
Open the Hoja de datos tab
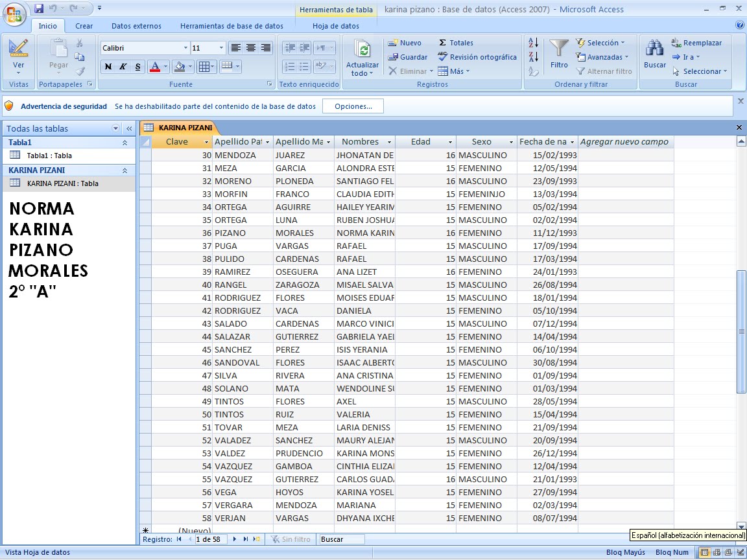pos(337,26)
